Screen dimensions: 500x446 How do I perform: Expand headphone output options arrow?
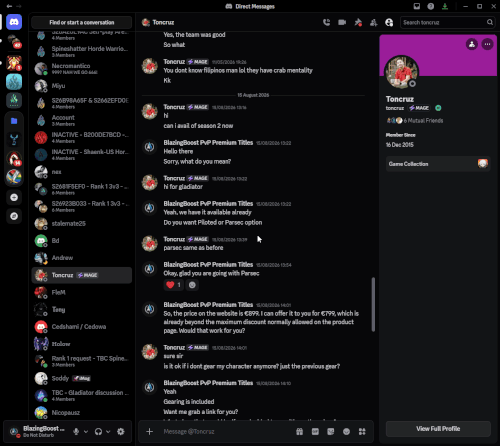coord(108,431)
